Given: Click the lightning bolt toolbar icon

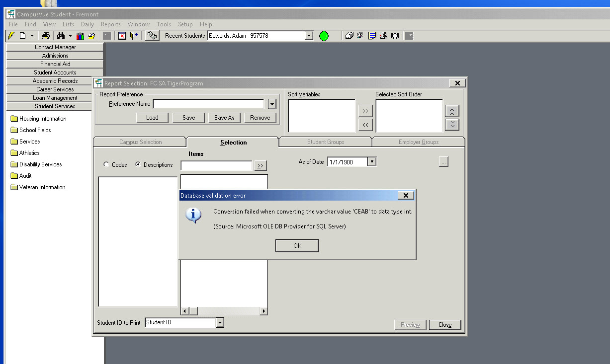Looking at the screenshot, I should point(10,35).
